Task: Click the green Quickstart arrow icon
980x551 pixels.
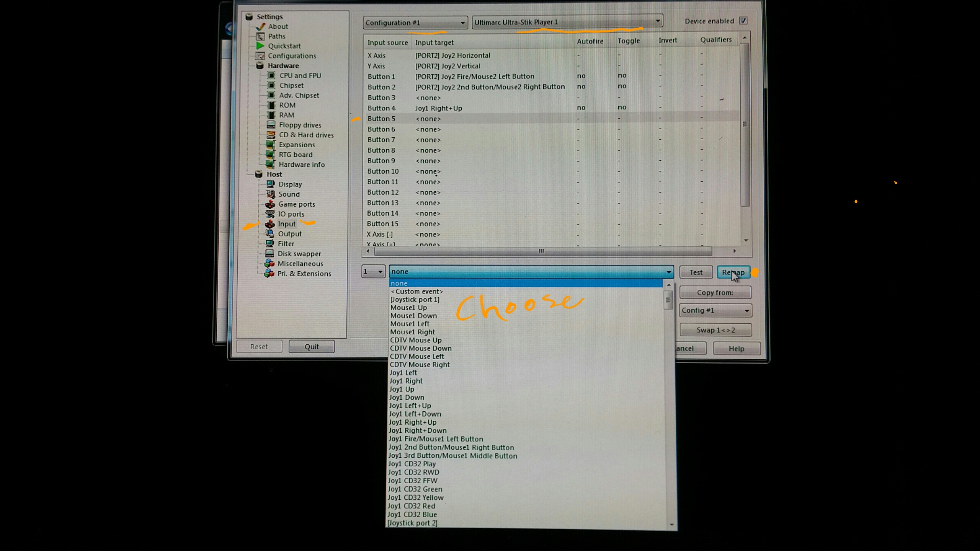Action: pyautogui.click(x=261, y=46)
